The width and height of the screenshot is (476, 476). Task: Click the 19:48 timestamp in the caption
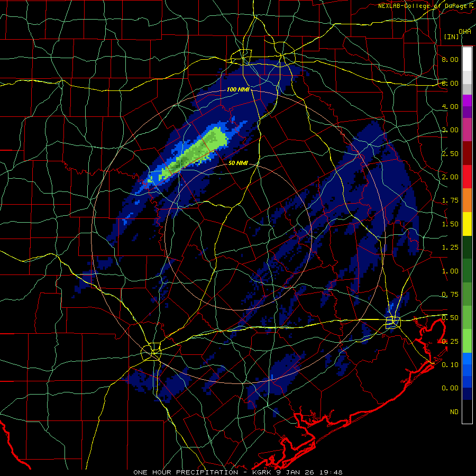click(x=332, y=472)
